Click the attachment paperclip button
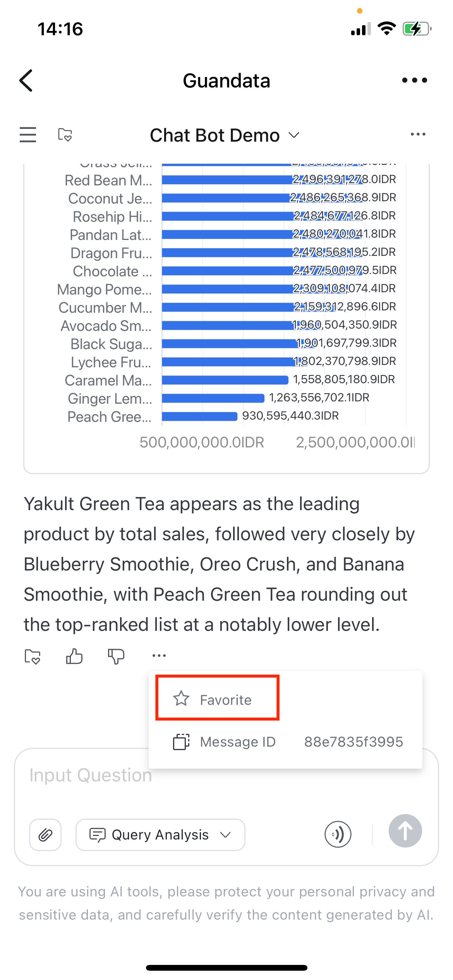The width and height of the screenshot is (453, 980). point(45,835)
